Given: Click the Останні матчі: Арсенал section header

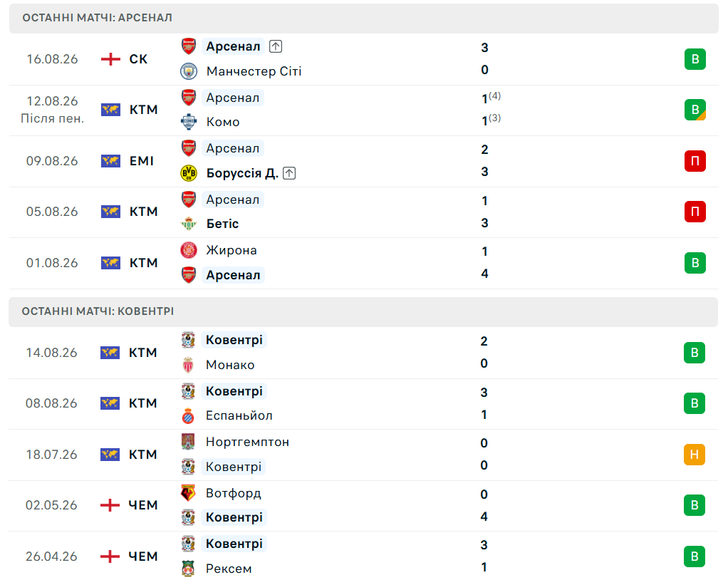Looking at the screenshot, I should (363, 18).
